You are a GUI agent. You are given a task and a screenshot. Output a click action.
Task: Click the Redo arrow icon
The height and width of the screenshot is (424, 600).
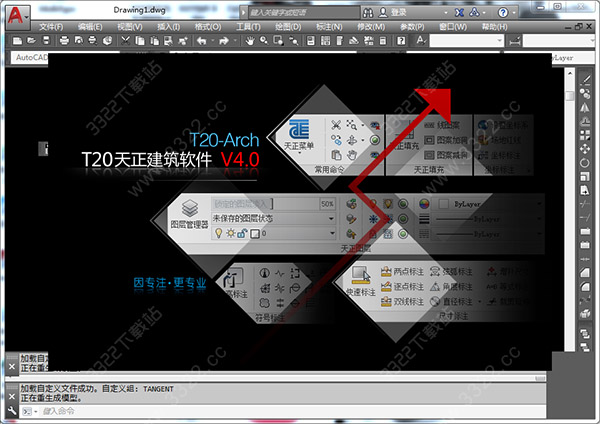click(224, 41)
